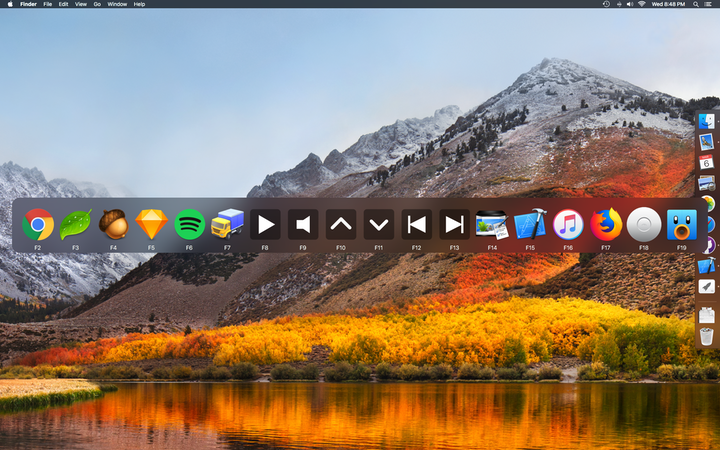Open the Xcode icon at F15

pos(530,224)
